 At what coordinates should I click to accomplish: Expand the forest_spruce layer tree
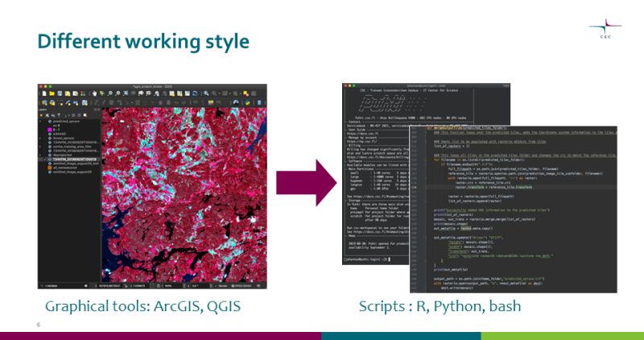39,138
